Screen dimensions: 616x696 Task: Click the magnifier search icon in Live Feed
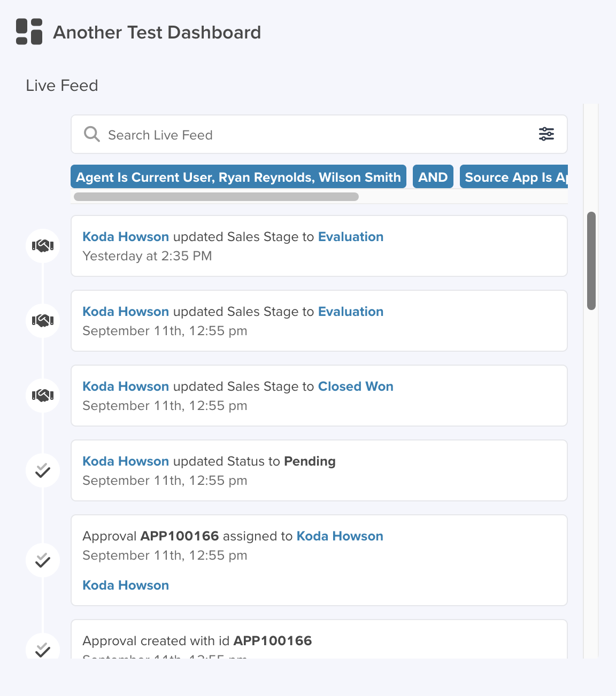click(92, 134)
